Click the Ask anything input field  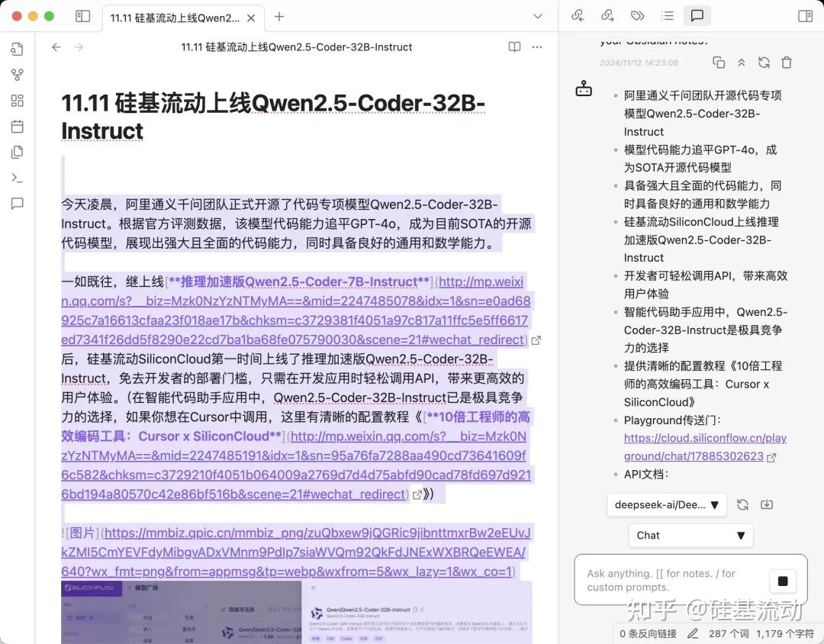coord(671,580)
